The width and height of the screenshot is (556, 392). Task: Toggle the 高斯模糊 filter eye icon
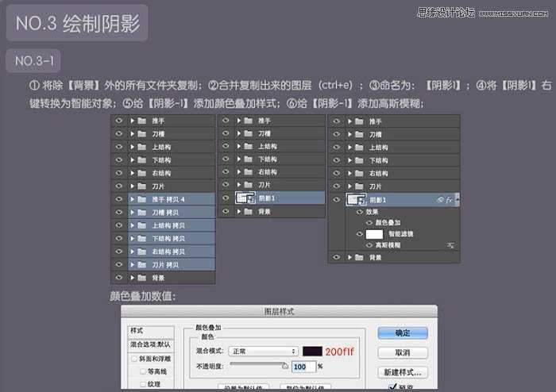(369, 245)
